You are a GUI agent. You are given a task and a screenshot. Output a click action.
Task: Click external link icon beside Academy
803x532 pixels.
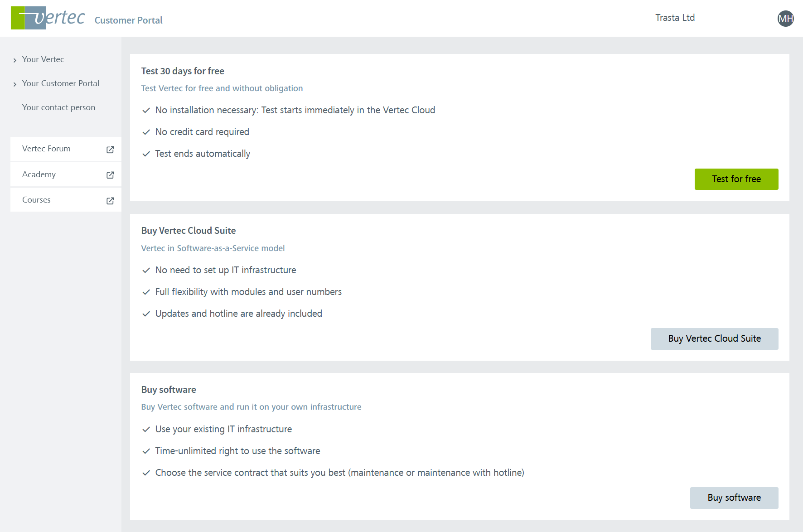pos(110,175)
